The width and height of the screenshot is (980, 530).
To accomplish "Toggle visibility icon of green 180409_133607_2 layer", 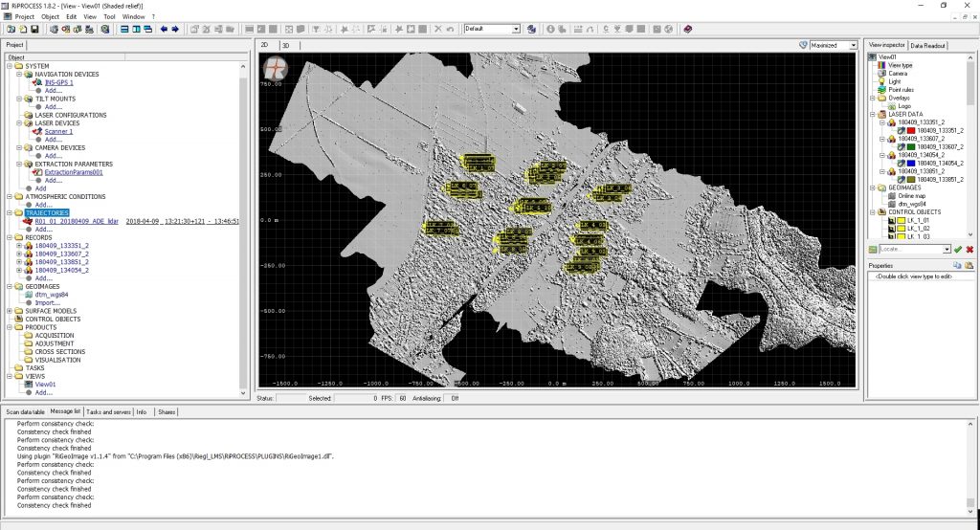I will [902, 147].
